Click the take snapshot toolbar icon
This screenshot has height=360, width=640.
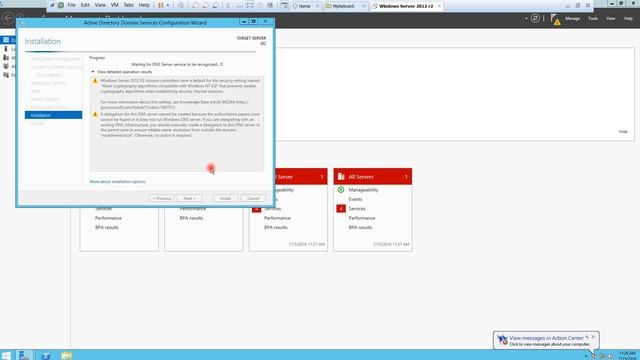pyautogui.click(x=195, y=5)
